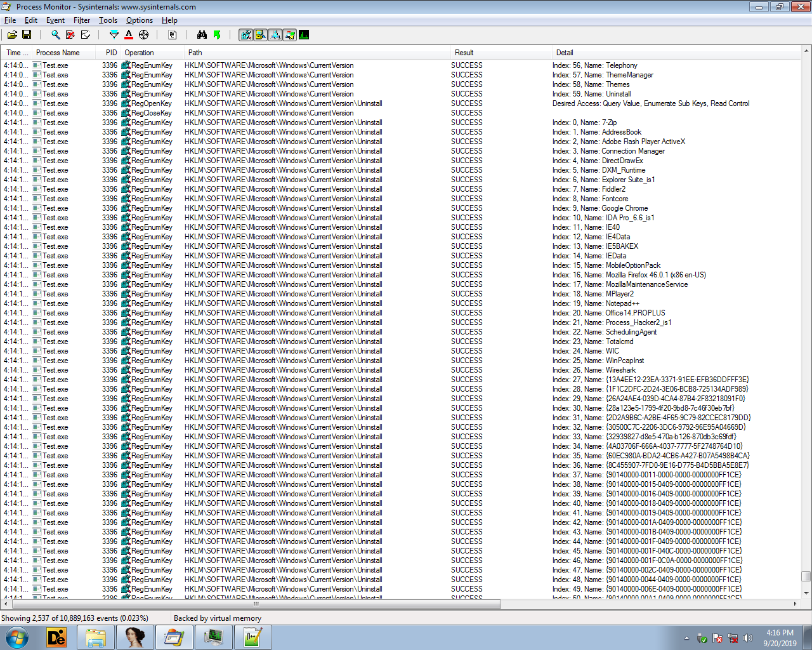Open the Filter menu
This screenshot has width=812, height=650.
pyautogui.click(x=82, y=20)
